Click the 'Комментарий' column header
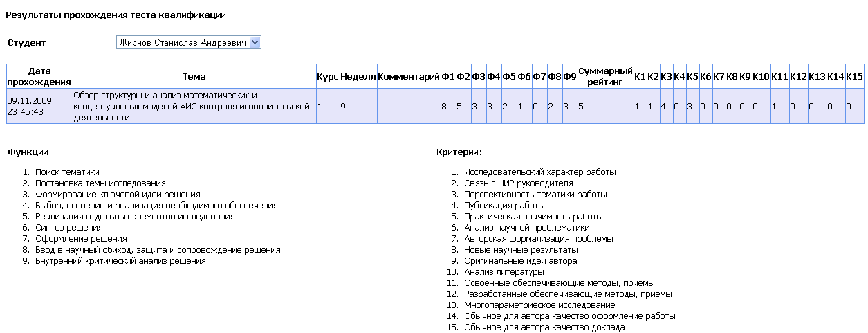868x333 pixels. pos(409,76)
